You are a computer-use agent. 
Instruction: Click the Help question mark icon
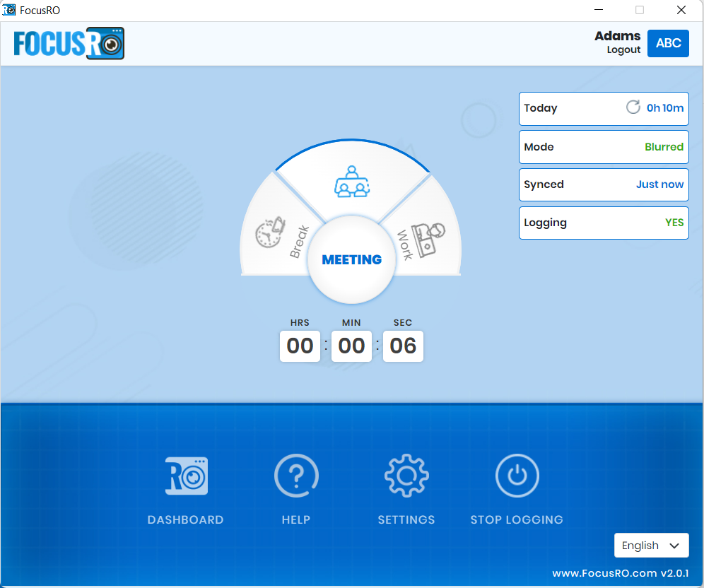tap(295, 476)
